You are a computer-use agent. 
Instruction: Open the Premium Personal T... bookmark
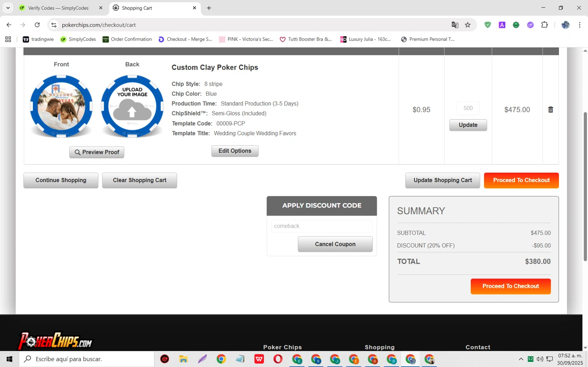coord(428,39)
